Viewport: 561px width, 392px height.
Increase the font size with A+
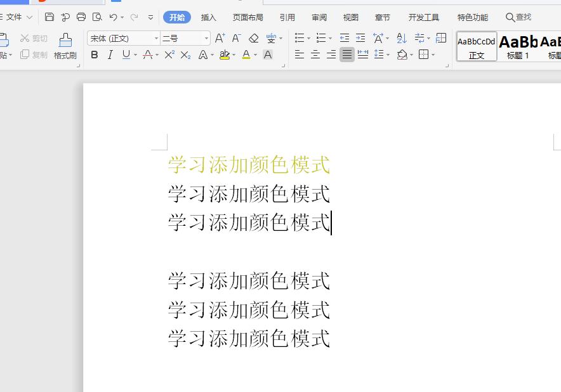(219, 38)
